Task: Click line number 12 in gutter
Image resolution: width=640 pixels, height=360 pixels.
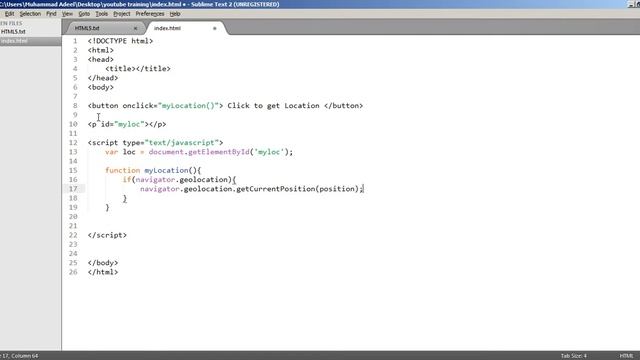Action: point(73,143)
